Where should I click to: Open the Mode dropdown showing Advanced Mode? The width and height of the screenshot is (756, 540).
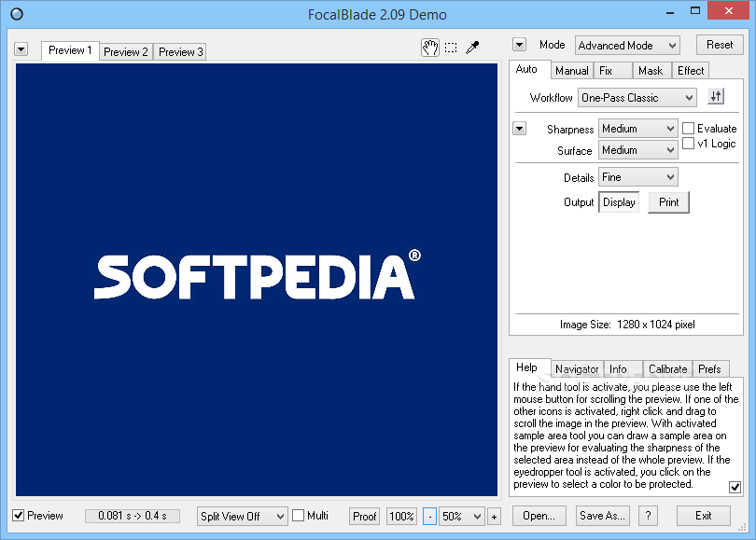[627, 46]
